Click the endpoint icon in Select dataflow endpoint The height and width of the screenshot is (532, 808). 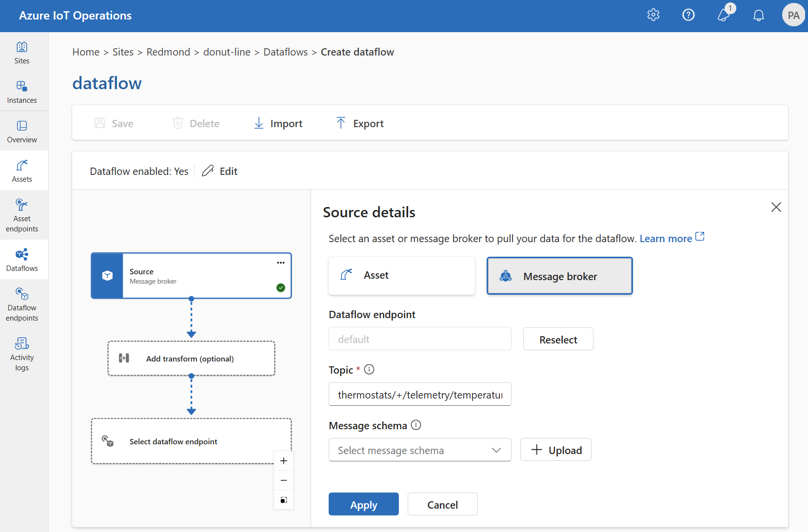click(x=108, y=441)
